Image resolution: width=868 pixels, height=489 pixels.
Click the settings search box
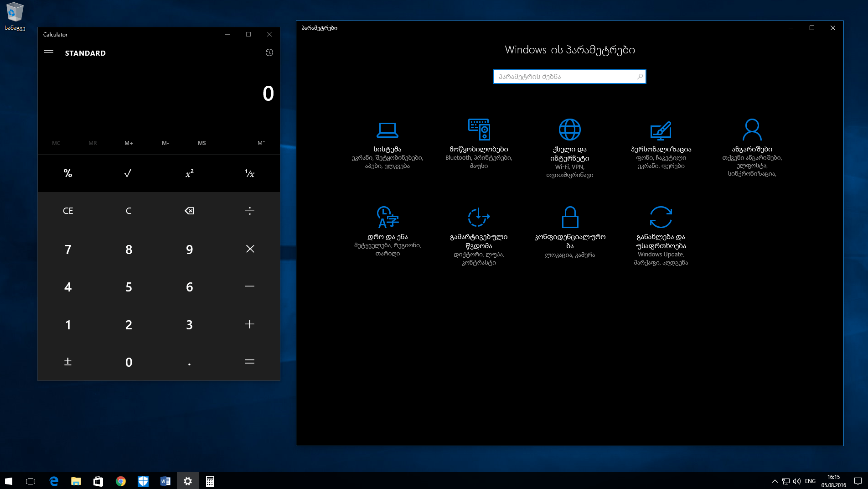coord(569,76)
